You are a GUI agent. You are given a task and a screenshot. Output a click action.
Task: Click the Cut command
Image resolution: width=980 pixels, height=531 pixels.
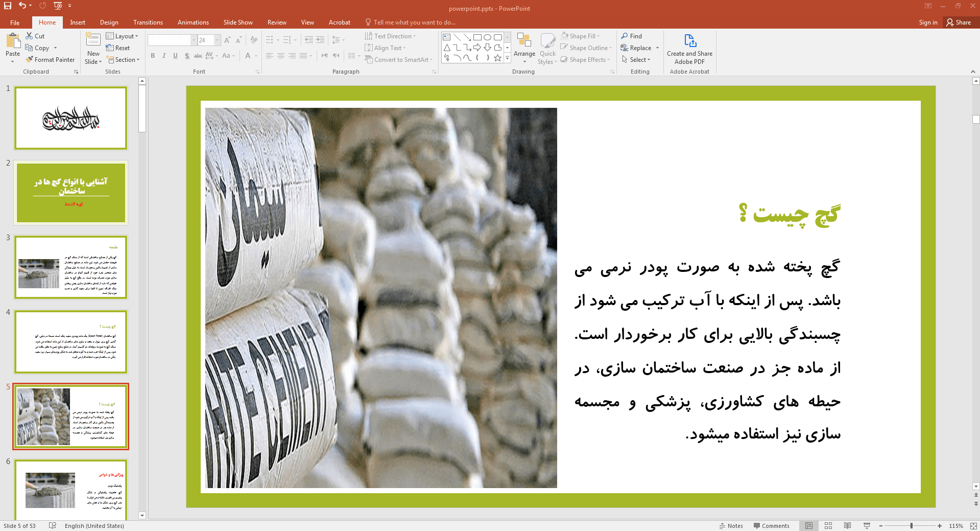(x=35, y=36)
